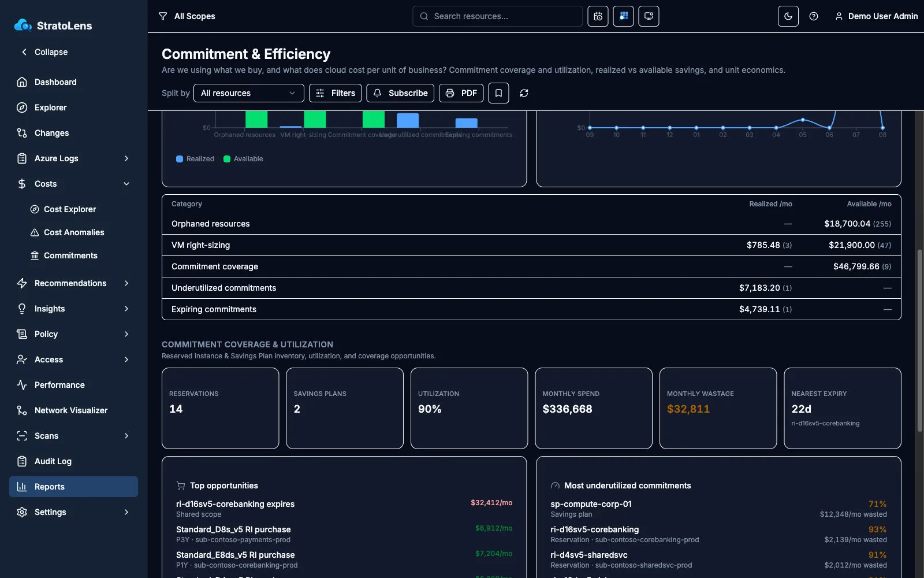Click the Performance pulse icon

click(22, 385)
